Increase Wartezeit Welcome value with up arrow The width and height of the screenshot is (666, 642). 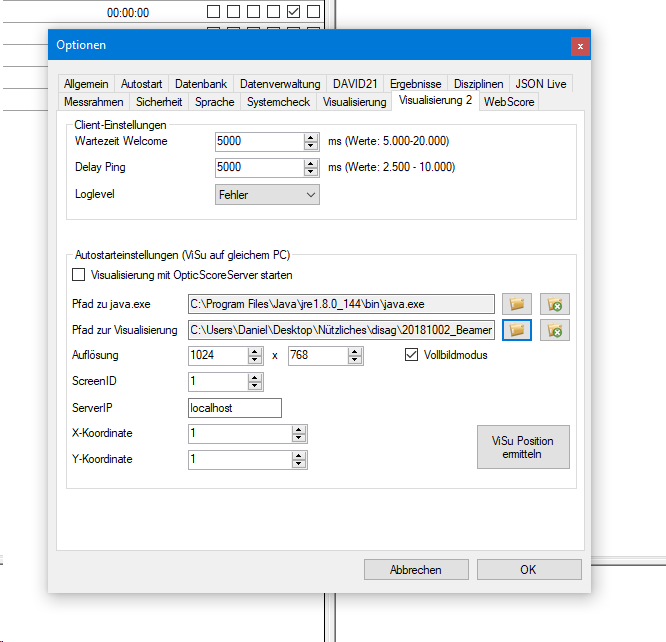coord(311,137)
